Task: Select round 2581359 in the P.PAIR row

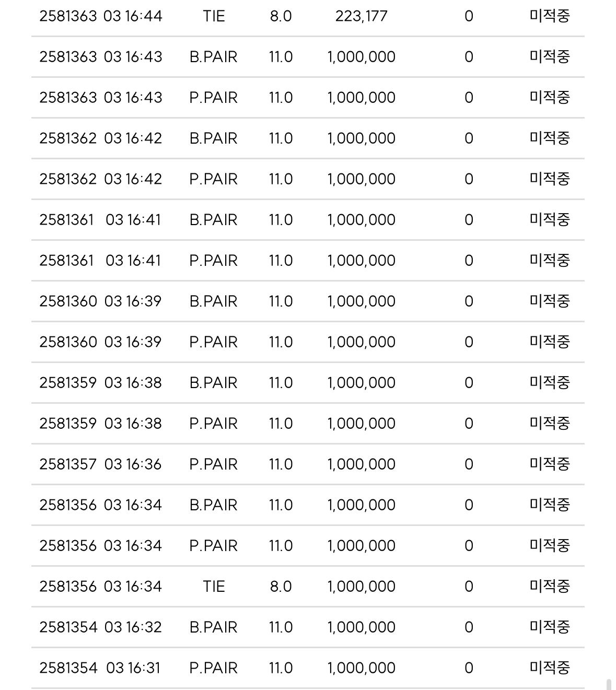Action: click(x=68, y=424)
